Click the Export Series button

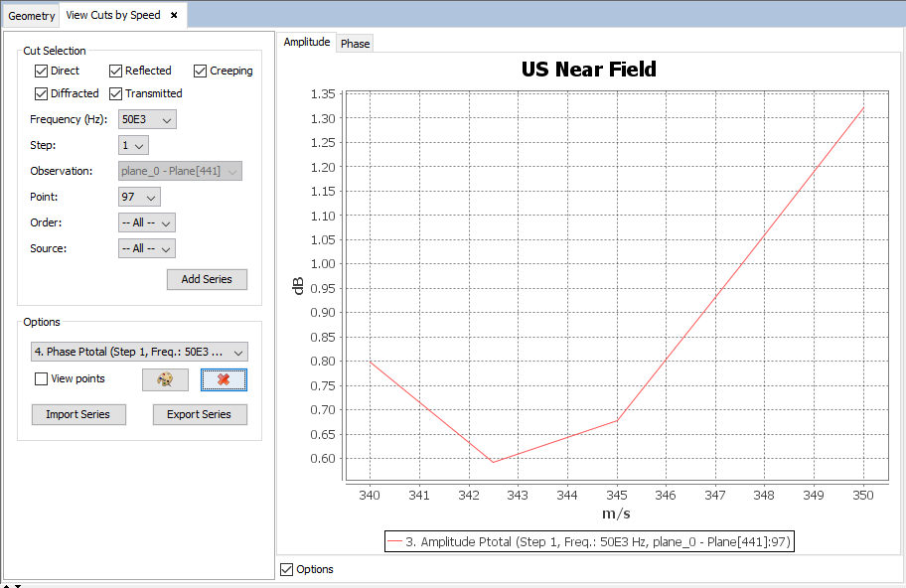coord(200,414)
